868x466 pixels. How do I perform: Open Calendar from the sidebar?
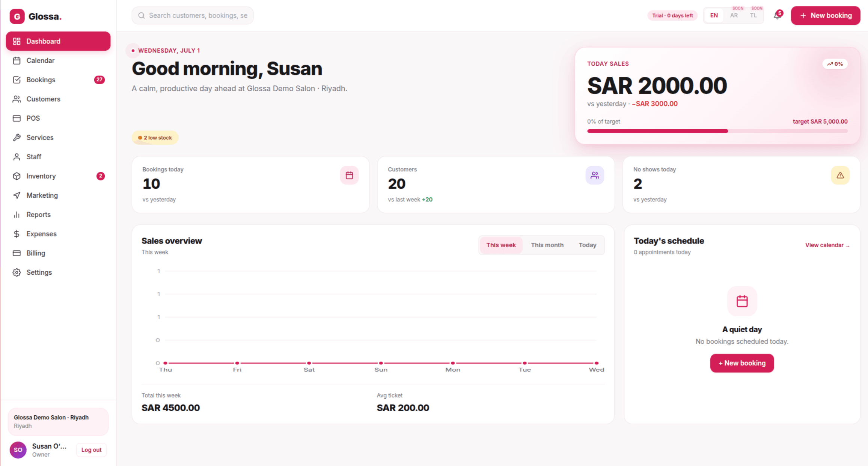pyautogui.click(x=58, y=61)
